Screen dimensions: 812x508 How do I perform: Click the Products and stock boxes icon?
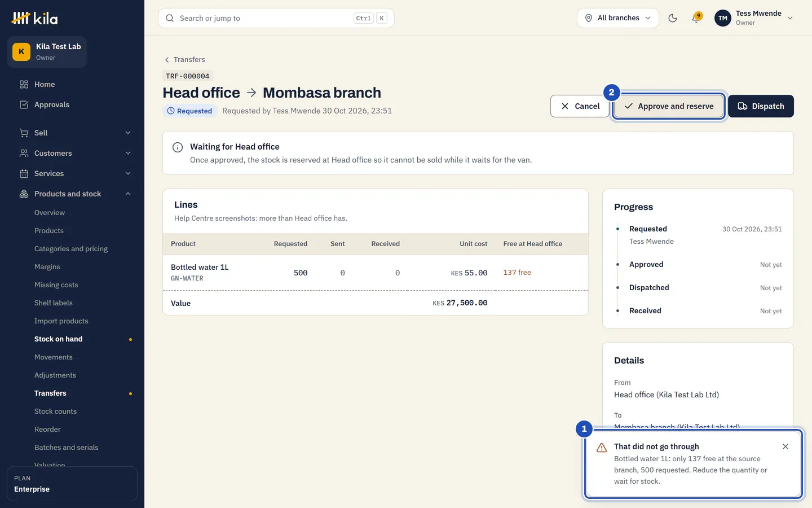point(24,194)
